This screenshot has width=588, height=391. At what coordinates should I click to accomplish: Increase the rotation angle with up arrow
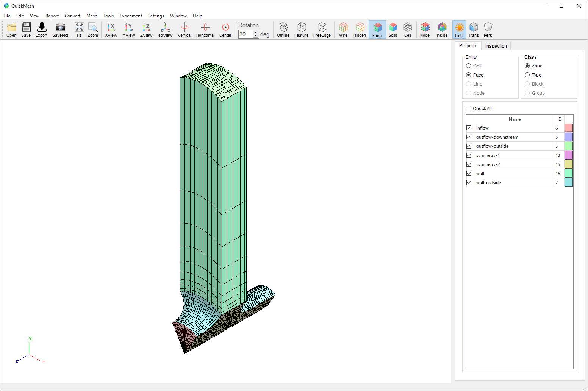click(x=256, y=33)
